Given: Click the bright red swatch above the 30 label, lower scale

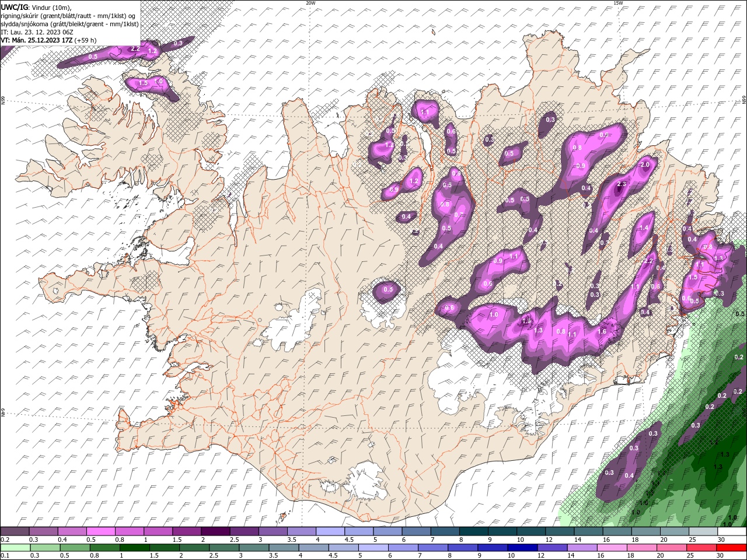Looking at the screenshot, I should (x=731, y=548).
